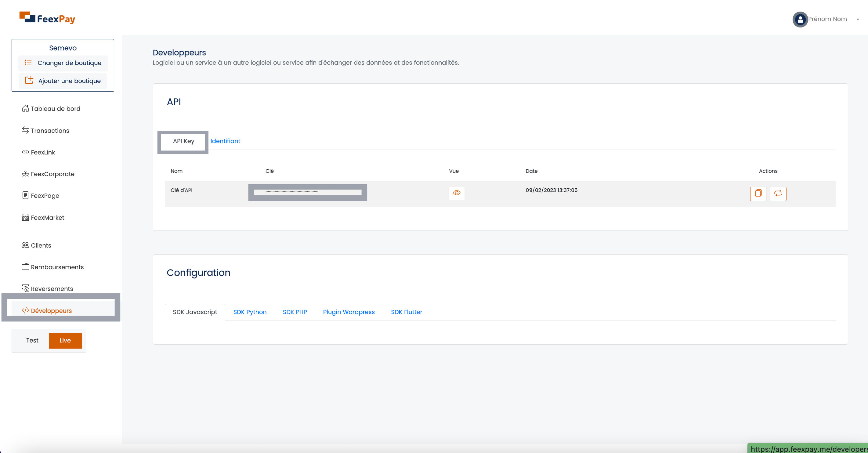Switch to the Identifiant tab
868x453 pixels.
[225, 141]
